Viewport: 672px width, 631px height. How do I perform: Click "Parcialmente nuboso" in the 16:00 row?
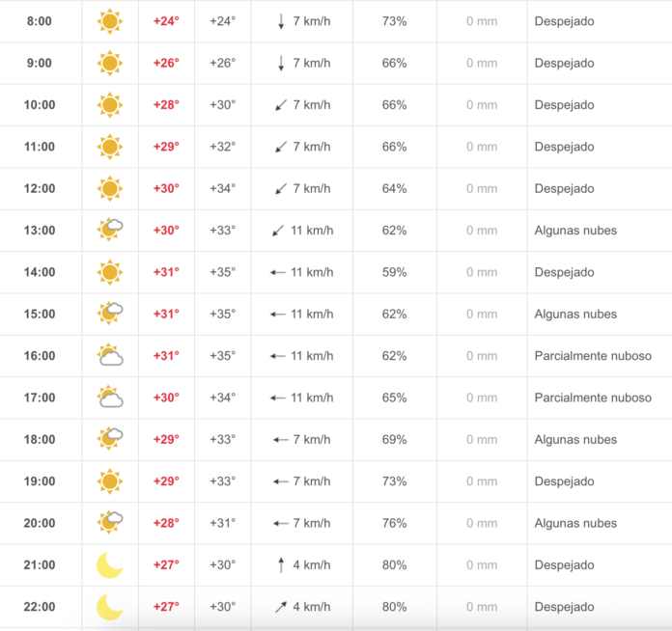coord(593,356)
